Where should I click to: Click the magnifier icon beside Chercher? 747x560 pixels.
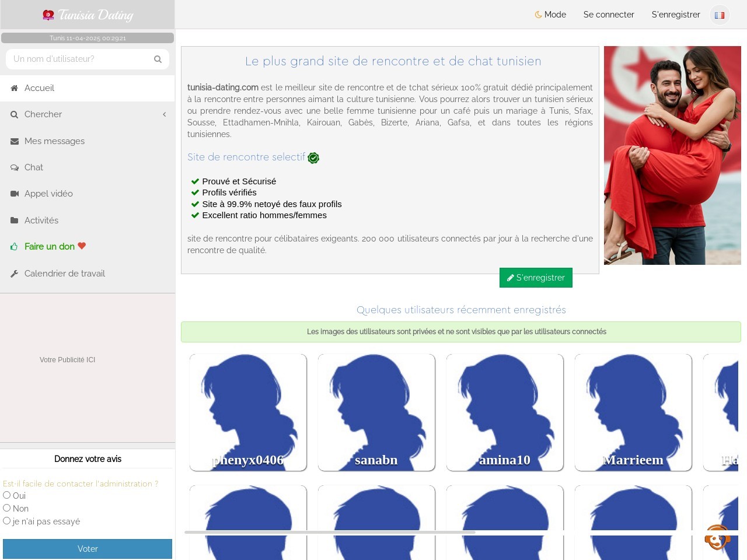click(x=14, y=114)
